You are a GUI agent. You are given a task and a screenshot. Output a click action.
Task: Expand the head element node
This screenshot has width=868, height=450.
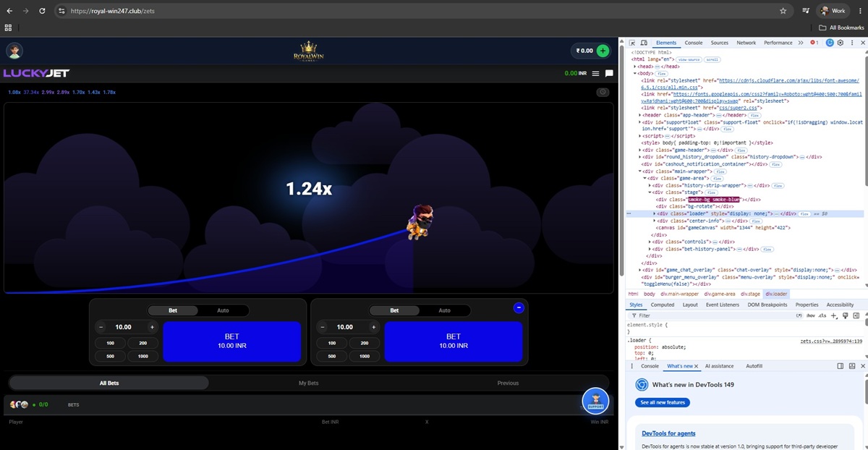tap(635, 66)
